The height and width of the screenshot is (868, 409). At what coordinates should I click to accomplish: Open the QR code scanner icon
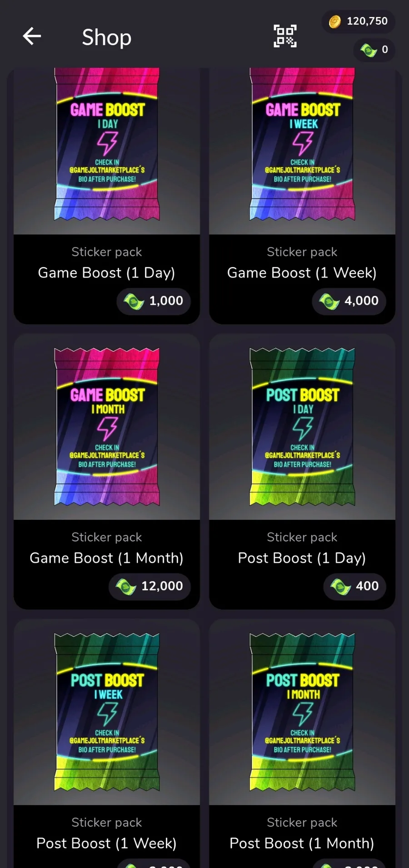[x=285, y=36]
